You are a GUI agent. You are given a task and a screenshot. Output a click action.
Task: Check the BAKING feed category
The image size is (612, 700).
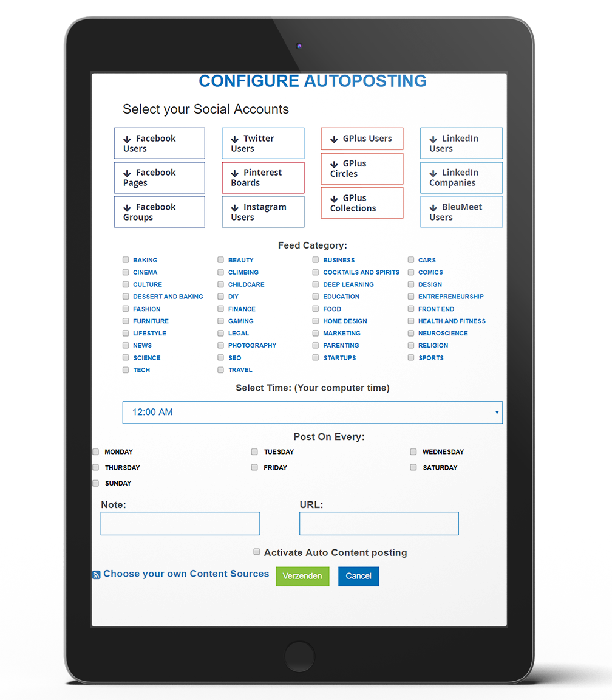tap(126, 260)
